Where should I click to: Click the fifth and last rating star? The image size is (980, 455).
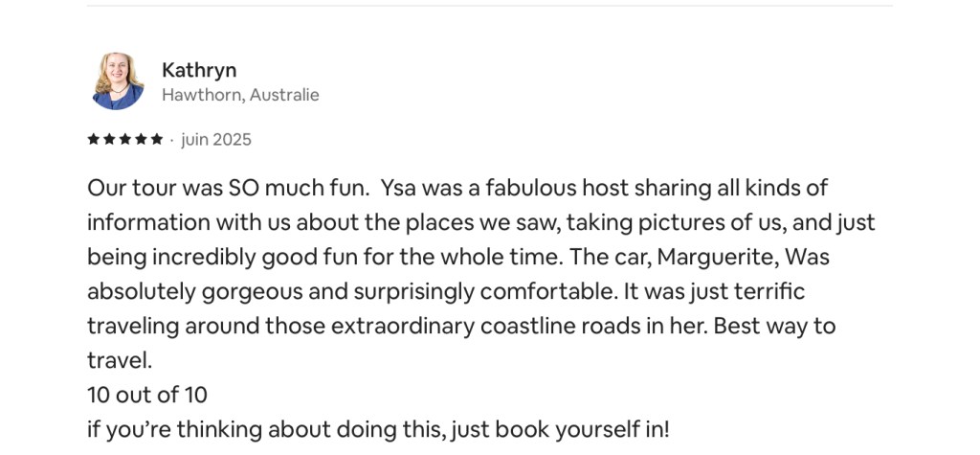(x=157, y=139)
